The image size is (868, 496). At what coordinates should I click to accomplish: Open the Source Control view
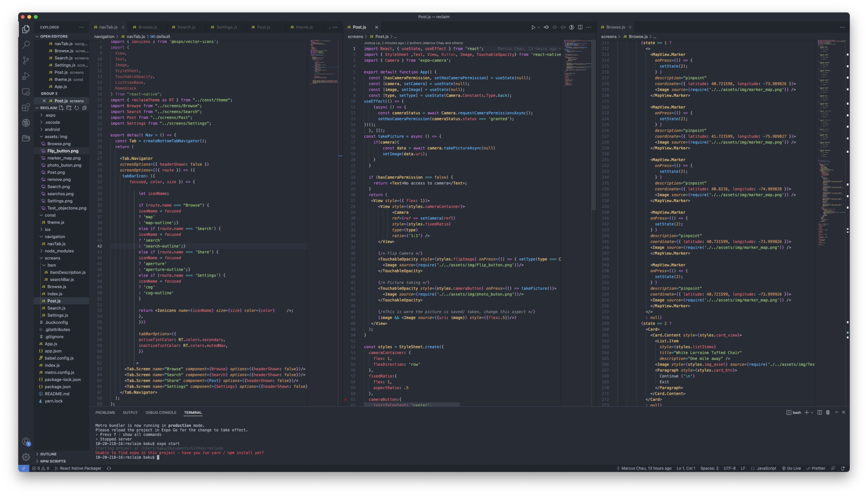click(26, 60)
